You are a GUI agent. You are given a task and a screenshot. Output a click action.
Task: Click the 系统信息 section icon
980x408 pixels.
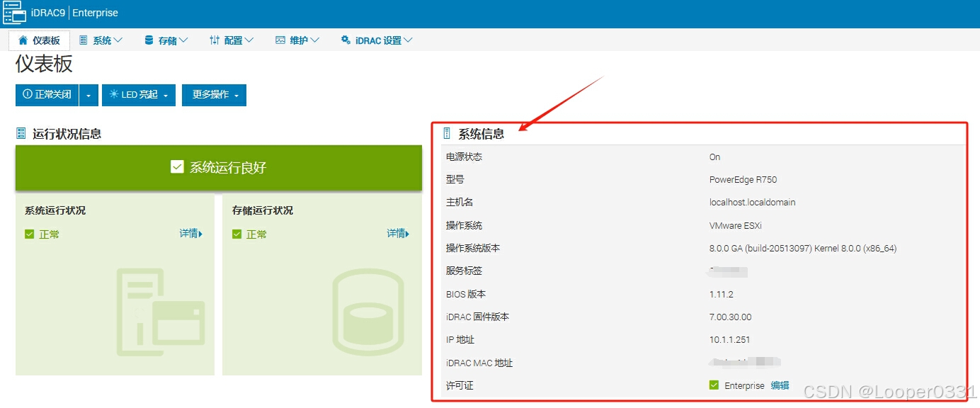pos(447,133)
